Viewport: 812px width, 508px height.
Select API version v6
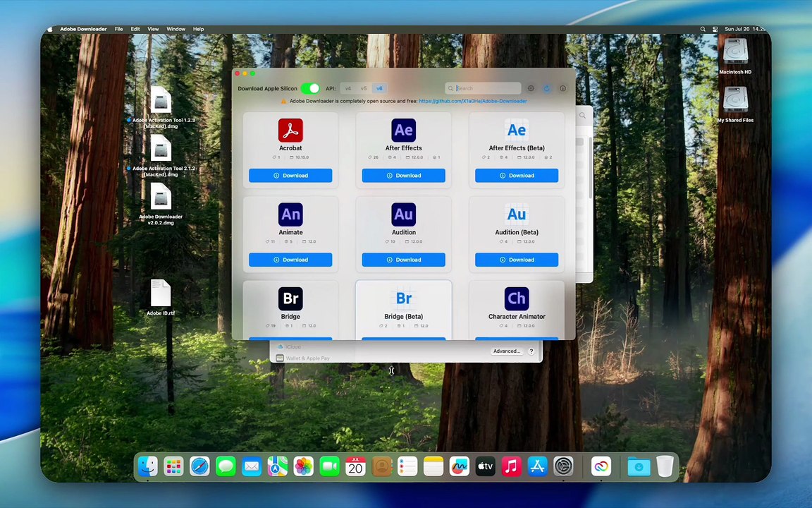pos(379,88)
